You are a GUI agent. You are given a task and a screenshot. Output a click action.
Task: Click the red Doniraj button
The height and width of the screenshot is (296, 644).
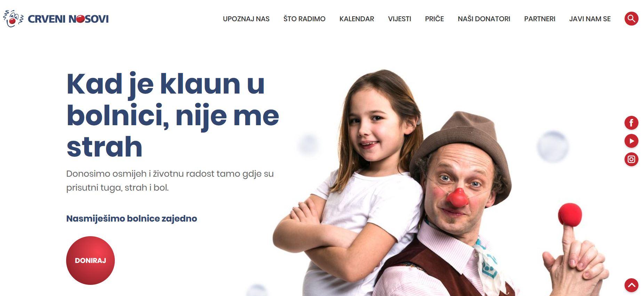tap(90, 261)
